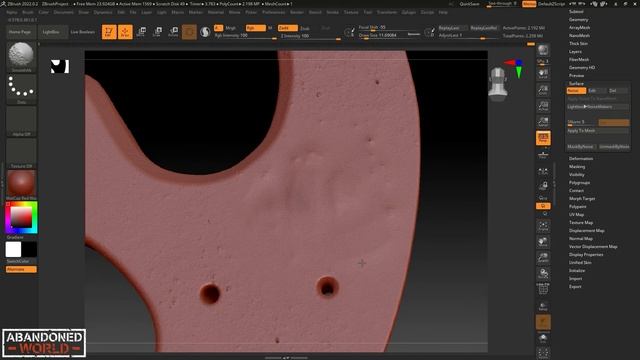Select the white main color swatch
Image resolution: width=640 pixels, height=360 pixels.
click(x=13, y=249)
